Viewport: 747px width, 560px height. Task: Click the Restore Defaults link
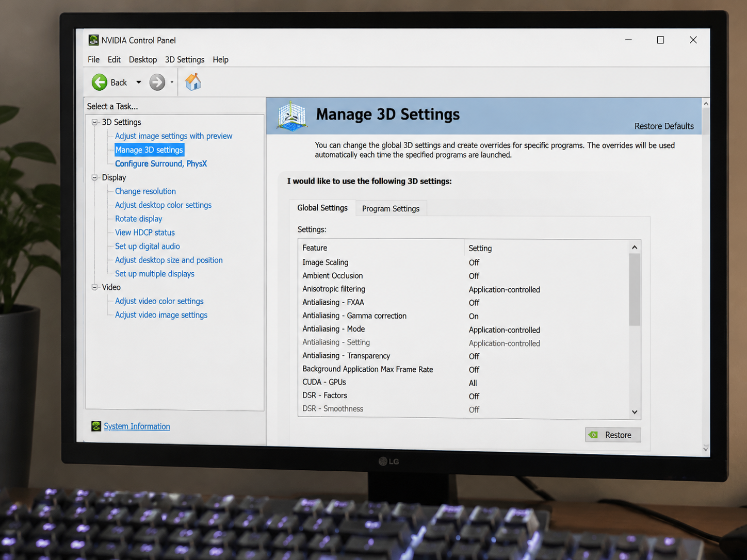pos(664,126)
